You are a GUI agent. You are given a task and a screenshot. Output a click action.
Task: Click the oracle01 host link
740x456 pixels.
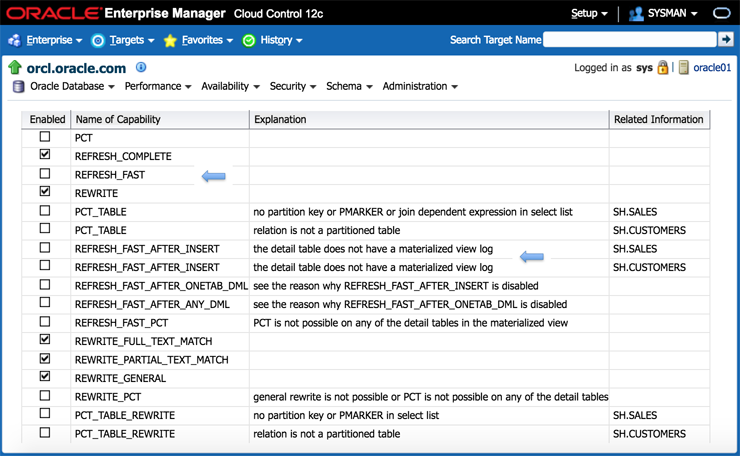pyautogui.click(x=712, y=68)
